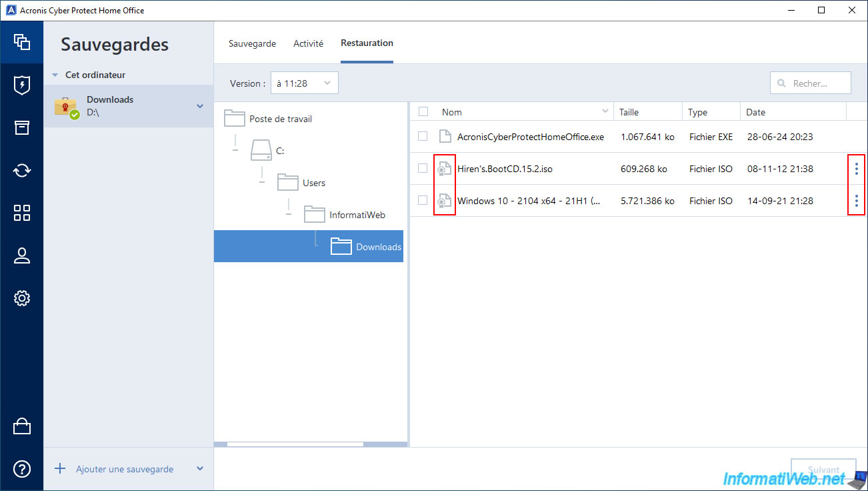Click the 1.067.641 ko size value
Image resolution: width=868 pixels, height=491 pixels.
[647, 137]
